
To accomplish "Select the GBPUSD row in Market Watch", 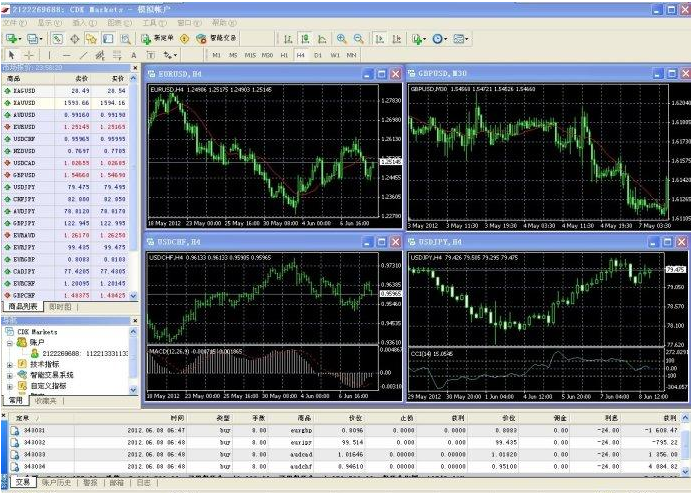I will [66, 175].
